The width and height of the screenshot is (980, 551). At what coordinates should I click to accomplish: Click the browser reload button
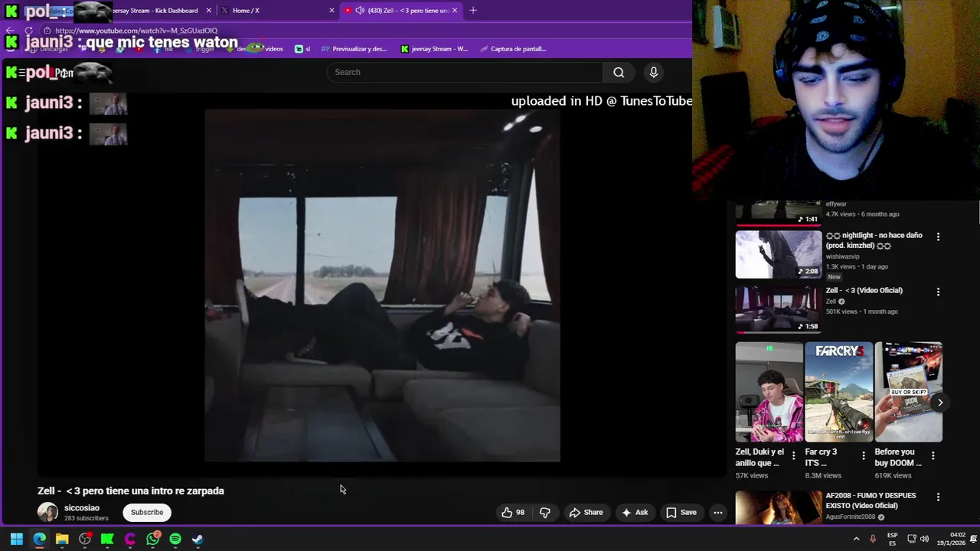[29, 31]
